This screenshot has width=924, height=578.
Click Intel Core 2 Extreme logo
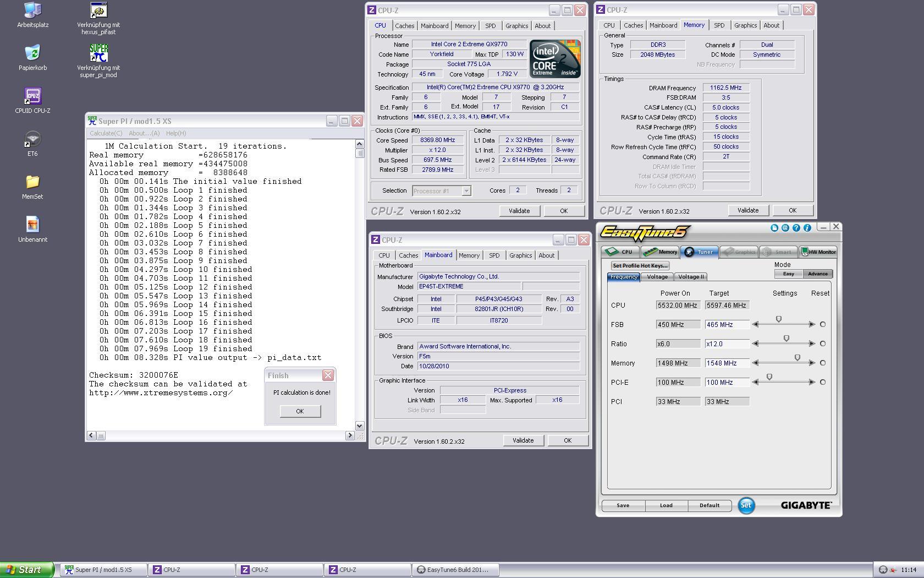pyautogui.click(x=555, y=58)
